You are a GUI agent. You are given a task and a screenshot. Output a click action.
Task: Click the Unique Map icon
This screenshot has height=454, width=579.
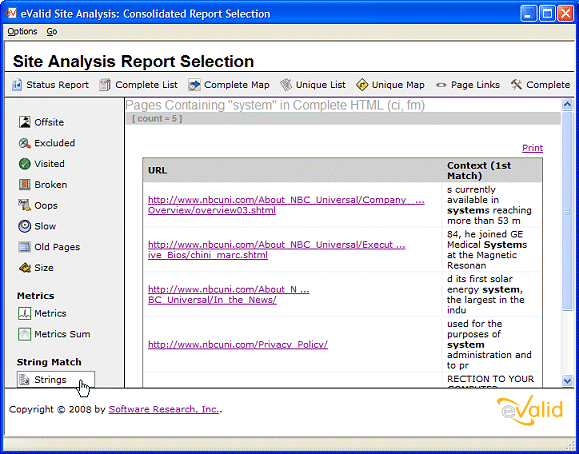pyautogui.click(x=362, y=85)
